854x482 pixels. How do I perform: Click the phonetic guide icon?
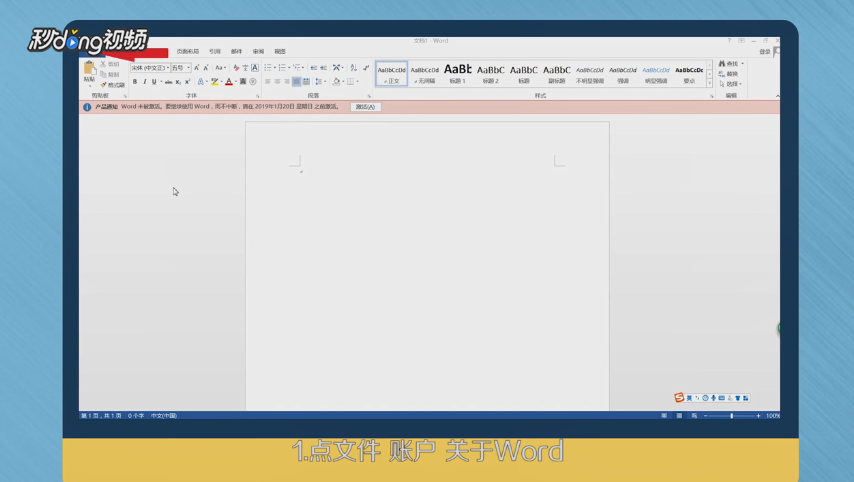tap(245, 68)
